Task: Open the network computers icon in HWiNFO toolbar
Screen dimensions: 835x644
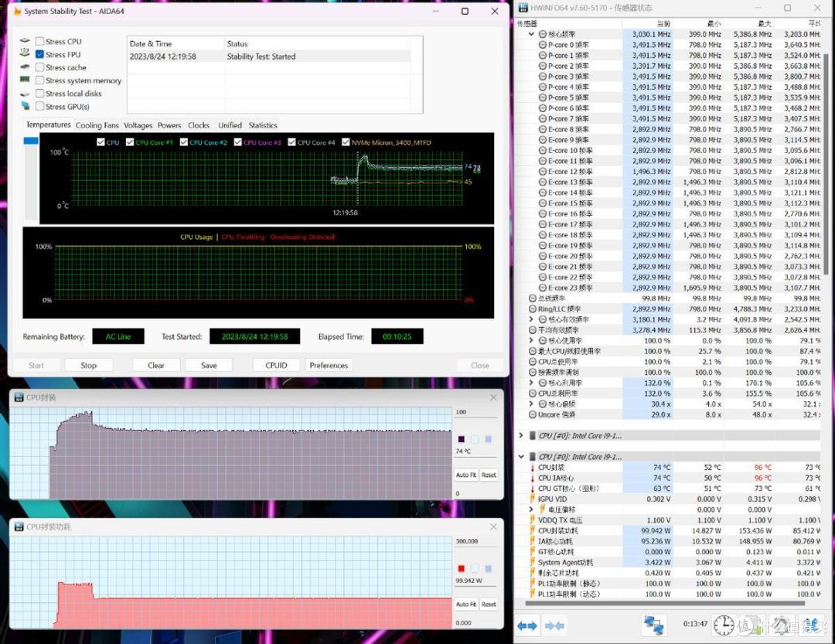Action: click(x=653, y=625)
